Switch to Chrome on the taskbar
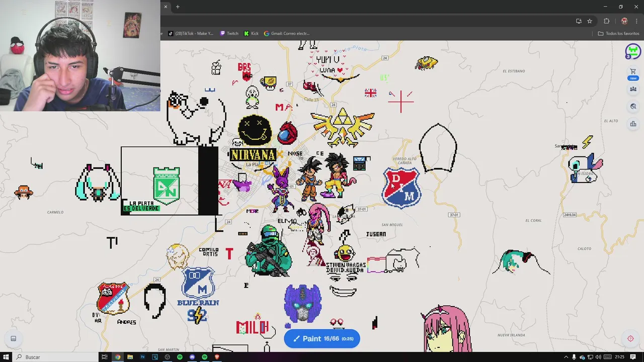 coord(117,357)
